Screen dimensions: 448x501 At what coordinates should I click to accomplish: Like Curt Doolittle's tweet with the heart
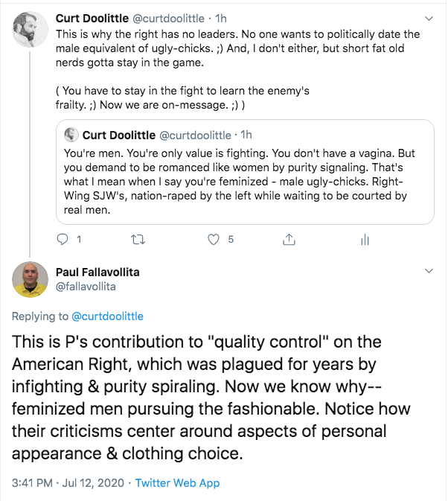point(214,240)
